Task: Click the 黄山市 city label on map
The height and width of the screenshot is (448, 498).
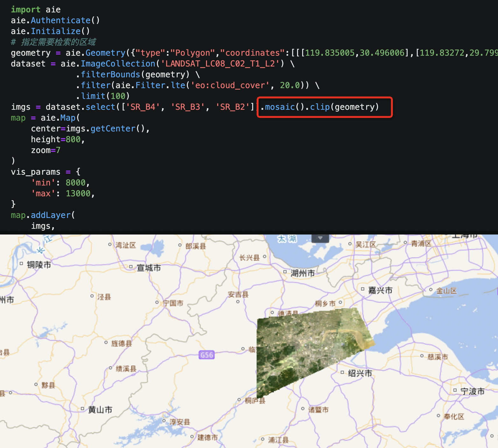Action: (100, 409)
